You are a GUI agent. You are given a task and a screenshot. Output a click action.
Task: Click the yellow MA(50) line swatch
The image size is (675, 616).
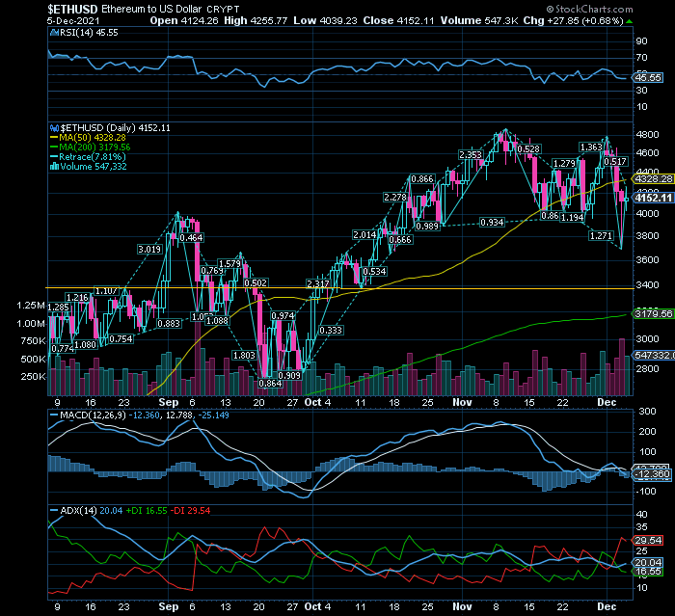tap(54, 138)
